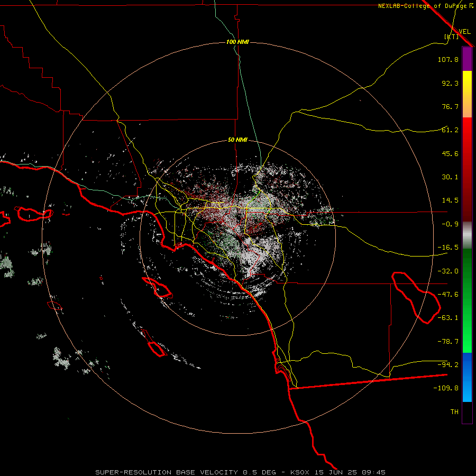This screenshot has height=476, width=476.
Task: Click the 14.5 scale value
Action: (x=450, y=200)
